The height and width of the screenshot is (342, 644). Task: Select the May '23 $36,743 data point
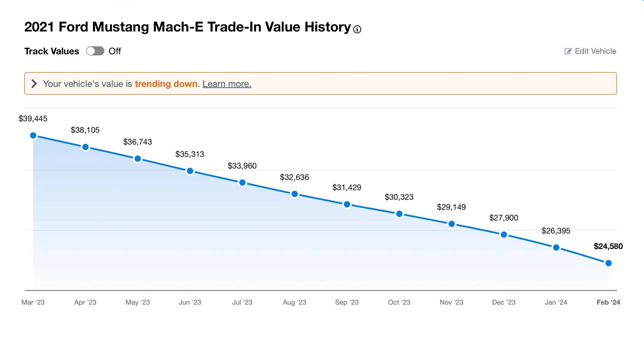138,159
